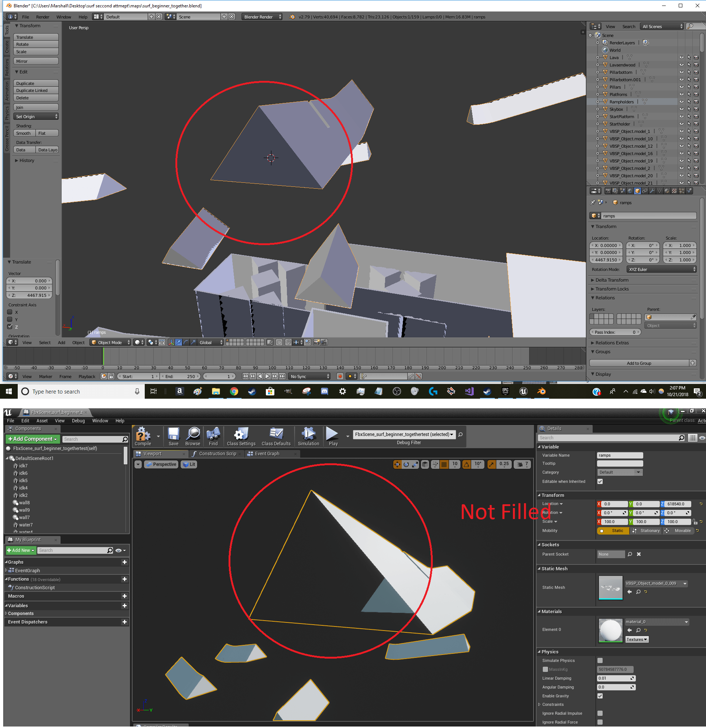Hide Skybox object in Blender outliner
This screenshot has height=728, width=706.
click(682, 109)
